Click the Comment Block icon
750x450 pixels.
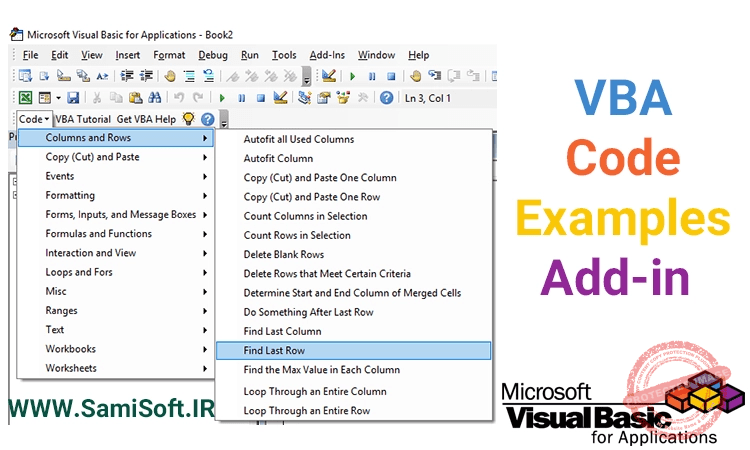tap(189, 76)
